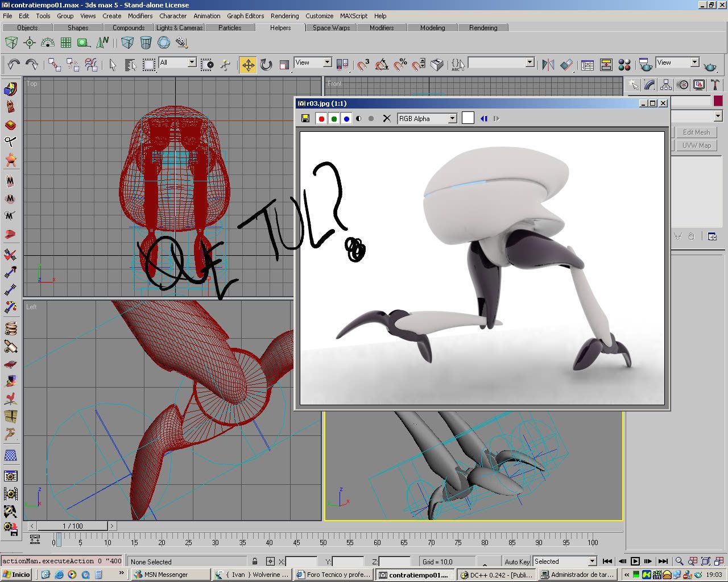Switch to the Space Warps tab
This screenshot has height=582, width=728.
(x=331, y=27)
